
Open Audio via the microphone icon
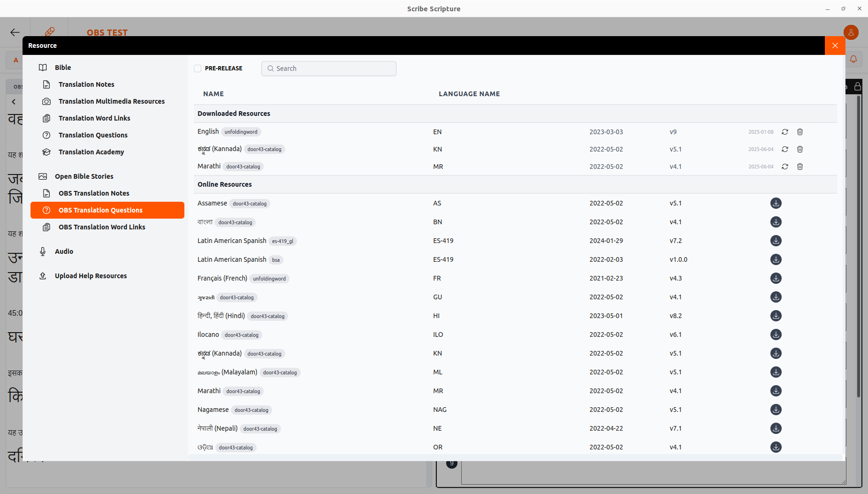point(43,251)
